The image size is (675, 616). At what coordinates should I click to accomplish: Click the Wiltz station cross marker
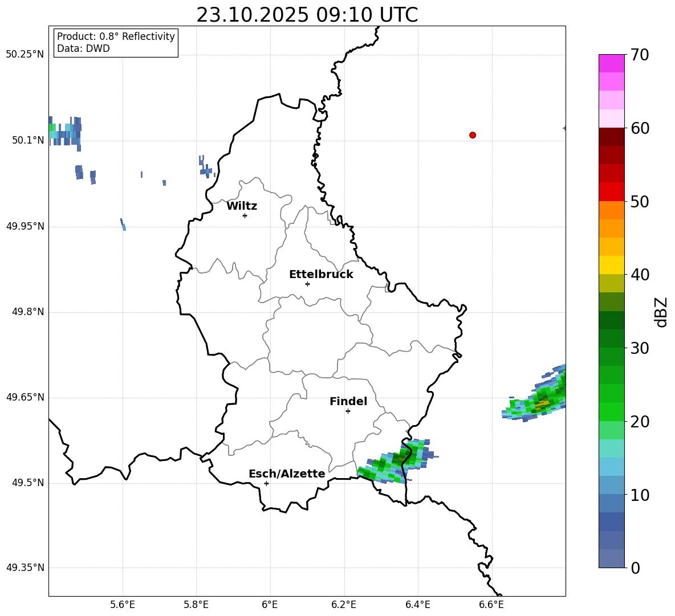(245, 215)
